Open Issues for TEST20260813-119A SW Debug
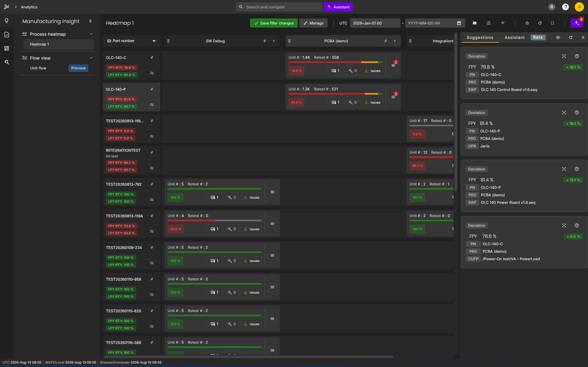Screen dimensions: 588x367 [x=252, y=229]
